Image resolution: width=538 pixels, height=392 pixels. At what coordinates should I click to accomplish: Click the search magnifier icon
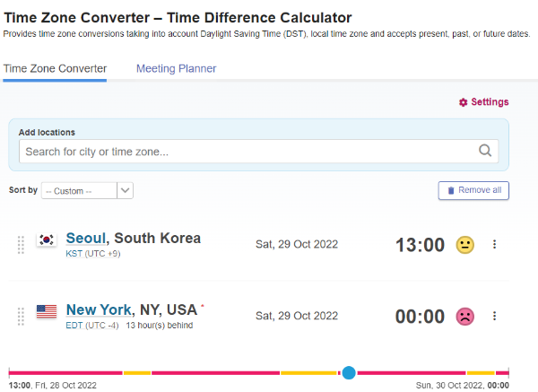[x=485, y=151]
